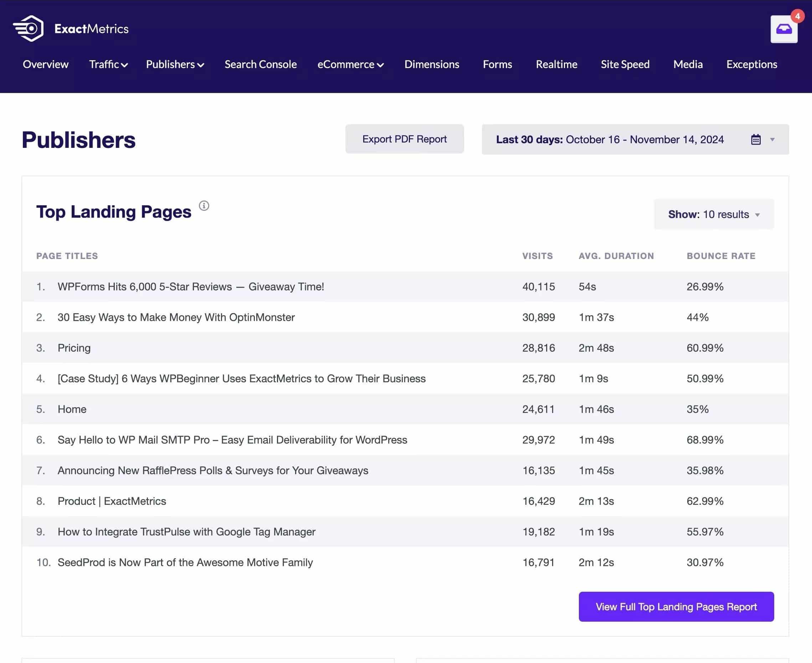812x663 pixels.
Task: Click the red notification badge showing 4
Action: 797,16
